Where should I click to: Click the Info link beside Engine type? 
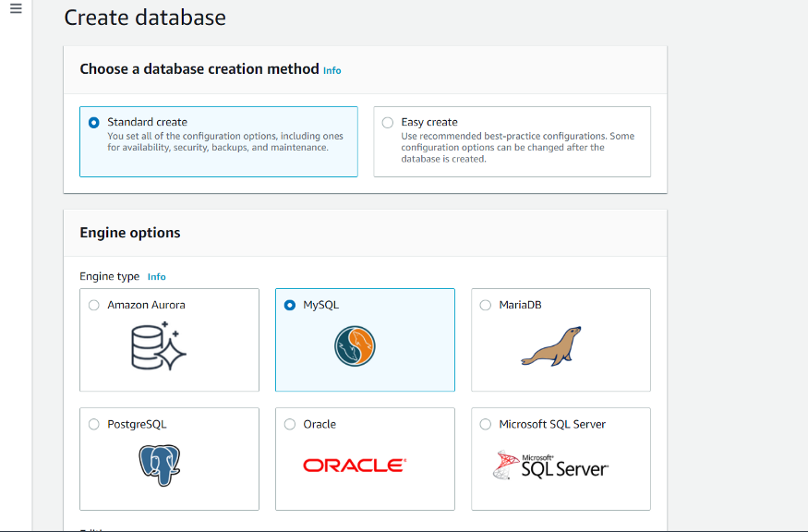tap(156, 276)
